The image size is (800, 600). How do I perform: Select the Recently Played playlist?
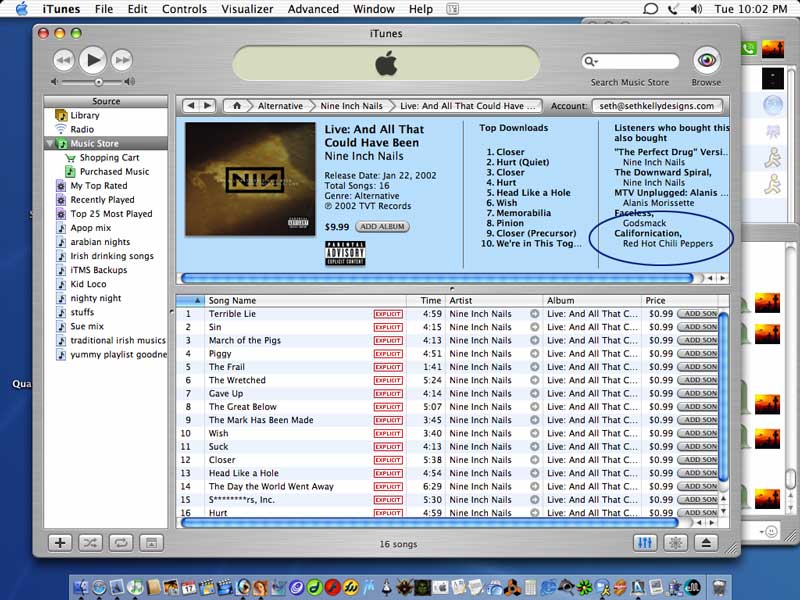pyautogui.click(x=102, y=199)
